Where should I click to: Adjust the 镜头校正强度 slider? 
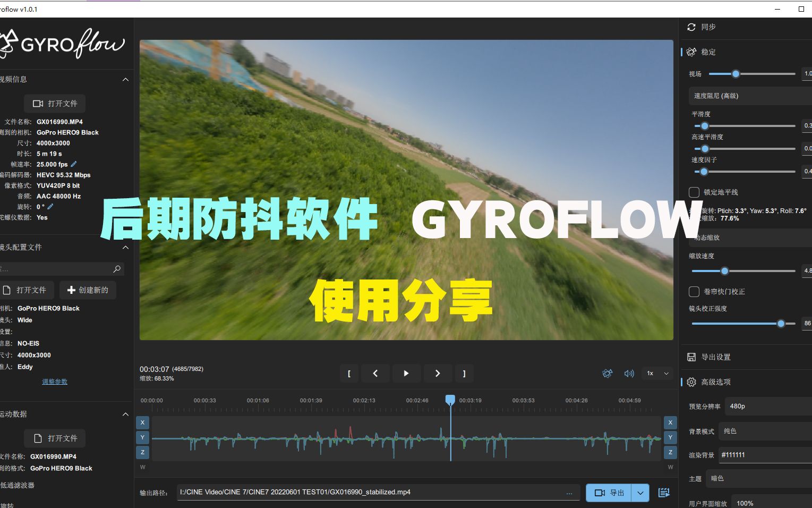click(x=743, y=324)
